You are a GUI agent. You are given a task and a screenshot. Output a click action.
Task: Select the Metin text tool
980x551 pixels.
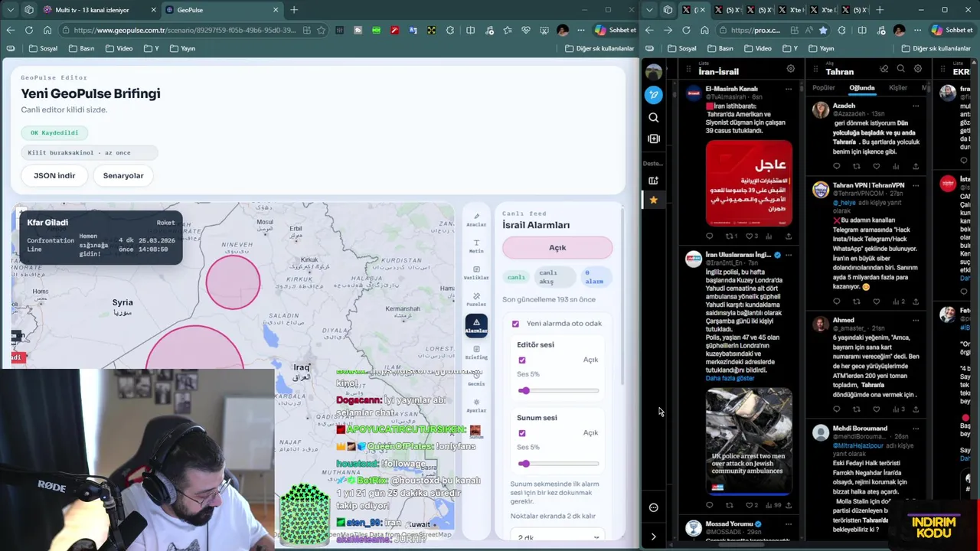476,246
